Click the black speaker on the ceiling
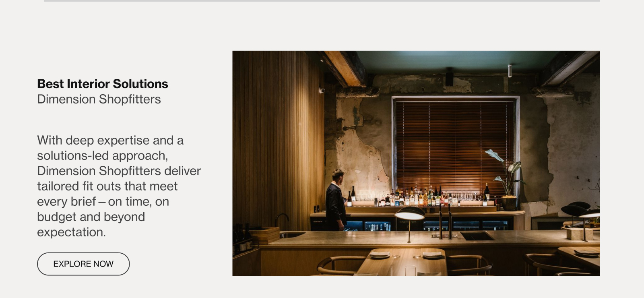644x298 pixels. 449,77
